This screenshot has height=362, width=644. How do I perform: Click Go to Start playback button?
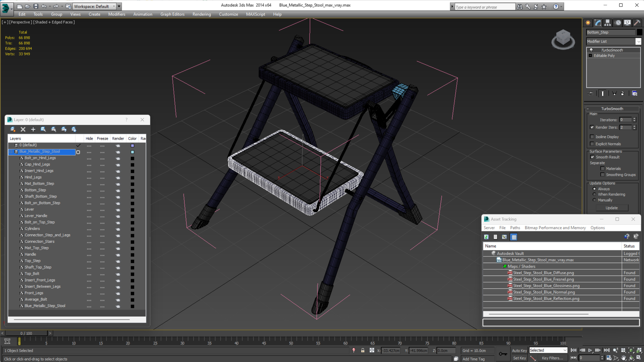tap(574, 350)
